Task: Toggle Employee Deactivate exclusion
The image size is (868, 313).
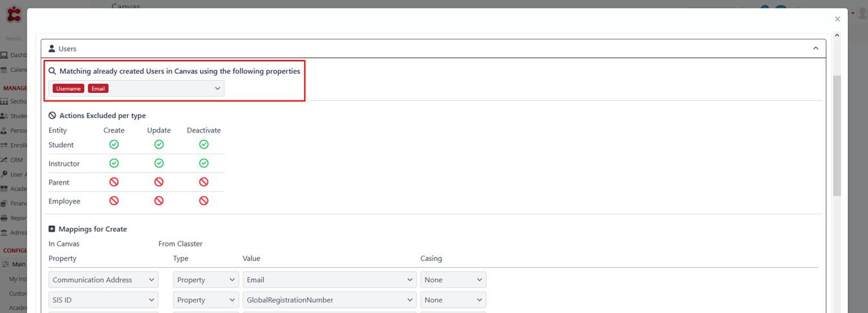Action: point(204,201)
